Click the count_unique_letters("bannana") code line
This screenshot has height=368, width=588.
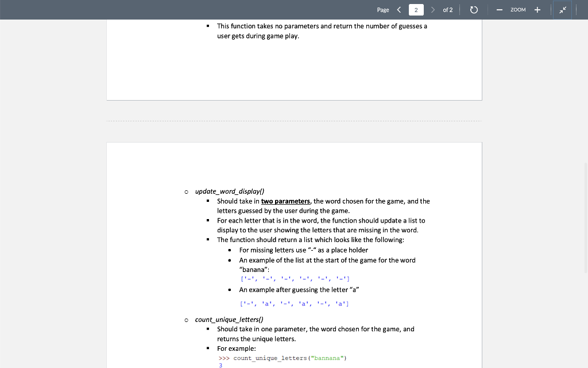coord(283,358)
